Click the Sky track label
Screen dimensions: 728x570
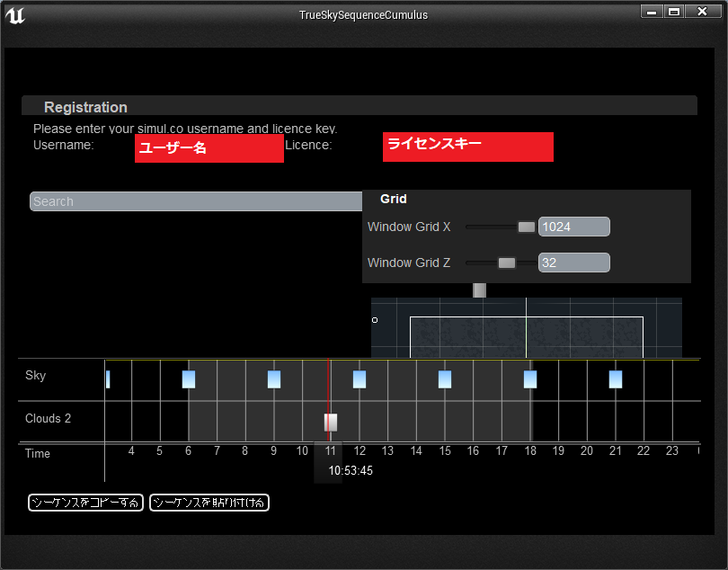[x=35, y=375]
